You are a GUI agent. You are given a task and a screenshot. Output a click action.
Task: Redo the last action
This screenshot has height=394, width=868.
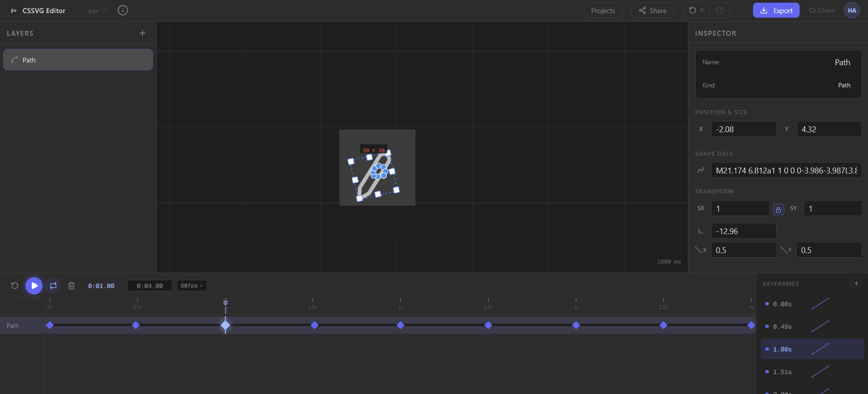[720, 10]
